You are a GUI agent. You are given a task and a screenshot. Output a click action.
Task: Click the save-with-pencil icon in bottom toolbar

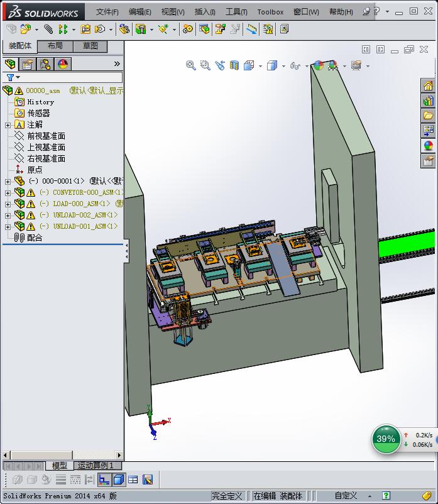coord(148,480)
